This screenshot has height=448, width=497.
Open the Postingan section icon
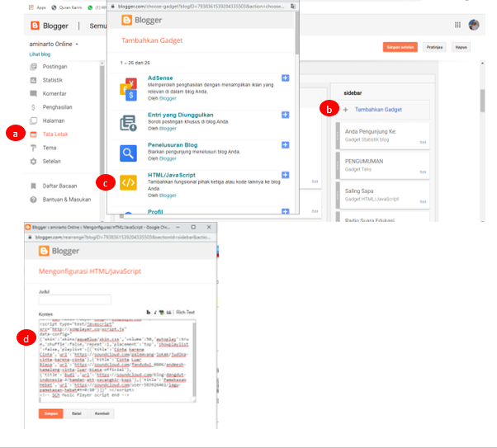tap(33, 67)
